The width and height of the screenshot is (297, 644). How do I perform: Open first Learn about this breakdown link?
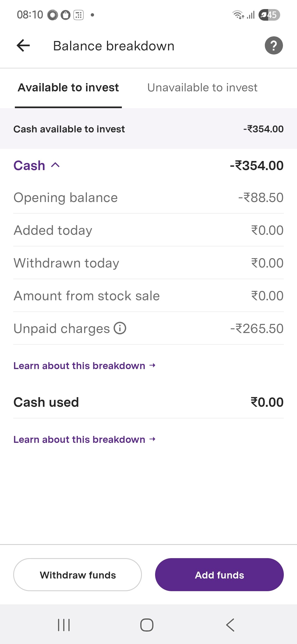pyautogui.click(x=84, y=366)
